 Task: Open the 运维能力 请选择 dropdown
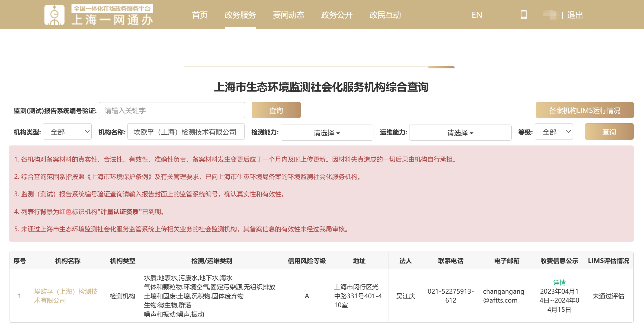tap(460, 133)
